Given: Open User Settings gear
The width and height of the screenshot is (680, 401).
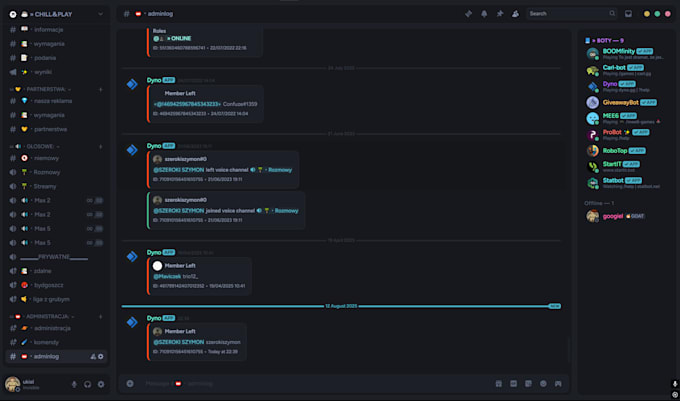Looking at the screenshot, I should click(101, 384).
